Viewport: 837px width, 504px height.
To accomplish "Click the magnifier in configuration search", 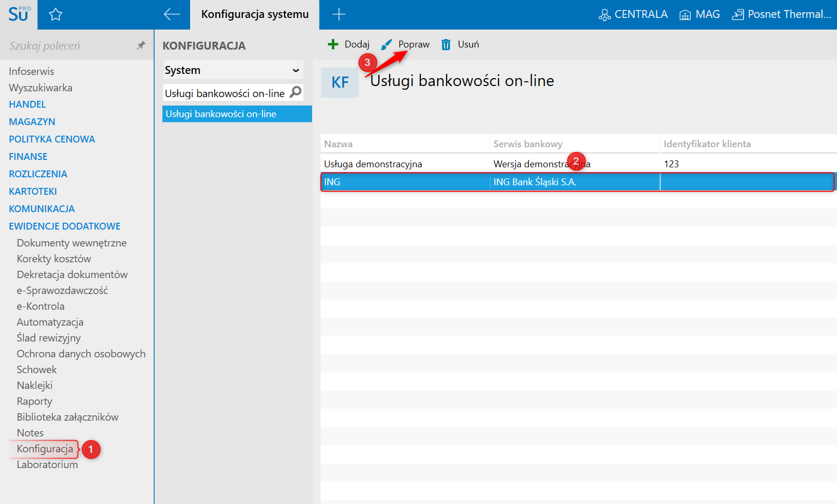I will pos(296,92).
